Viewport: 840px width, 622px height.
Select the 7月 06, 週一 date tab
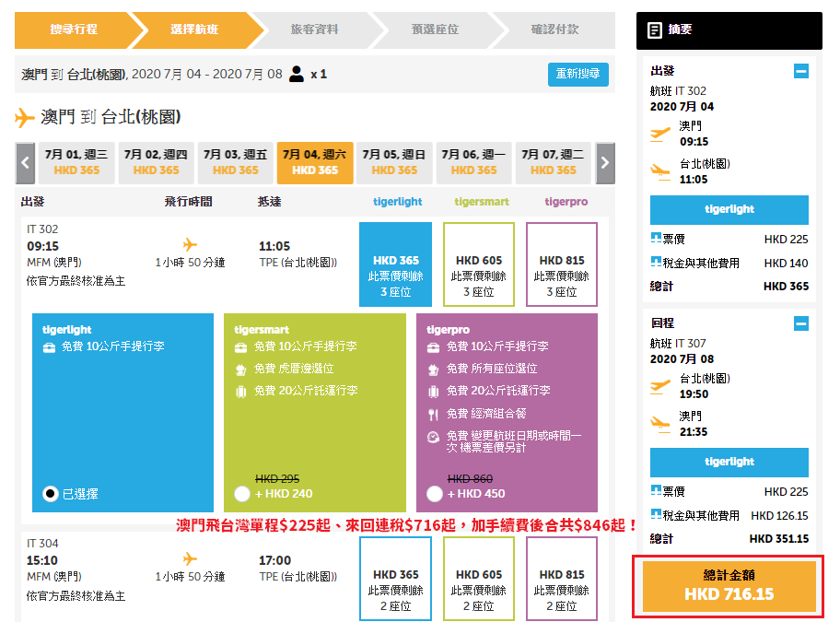[474, 163]
